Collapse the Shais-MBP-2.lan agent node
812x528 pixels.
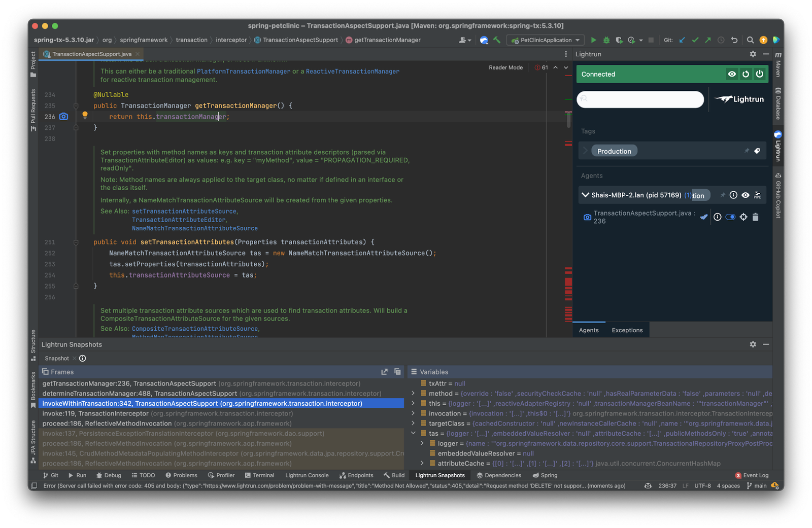tap(585, 195)
